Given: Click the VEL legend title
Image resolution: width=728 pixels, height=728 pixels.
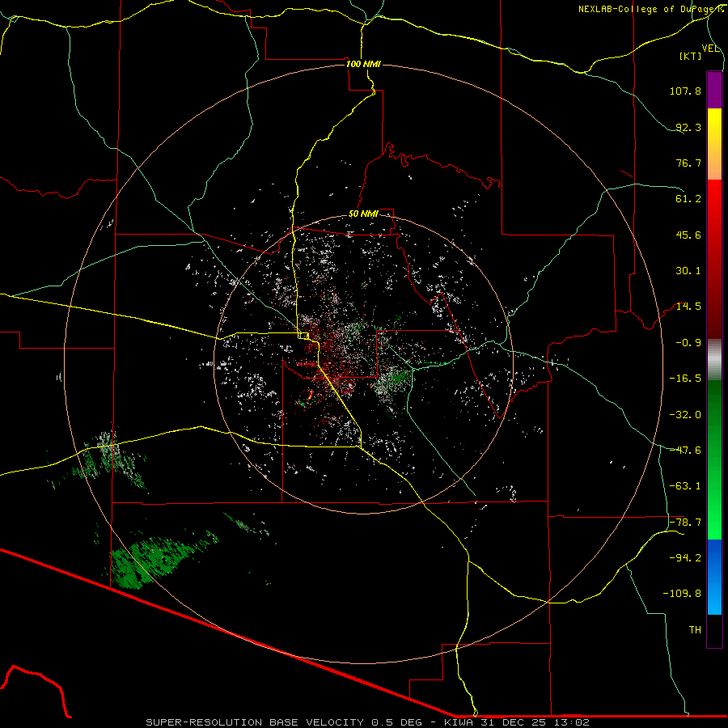Looking at the screenshot, I should point(711,49).
